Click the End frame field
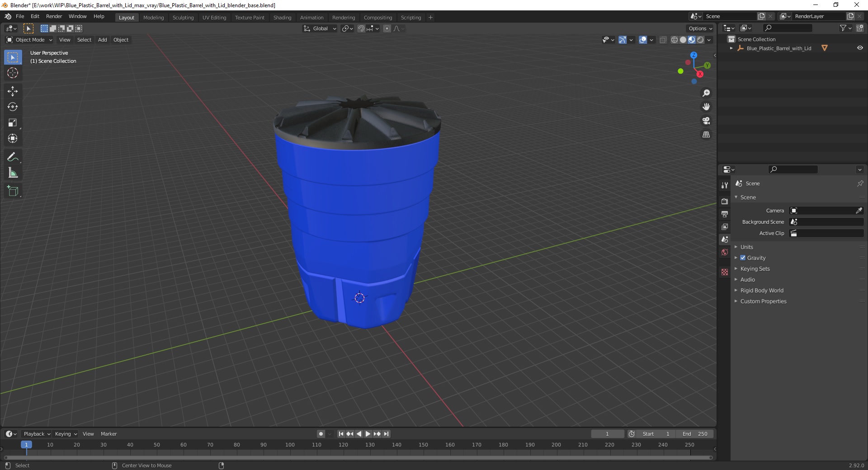 (695, 434)
